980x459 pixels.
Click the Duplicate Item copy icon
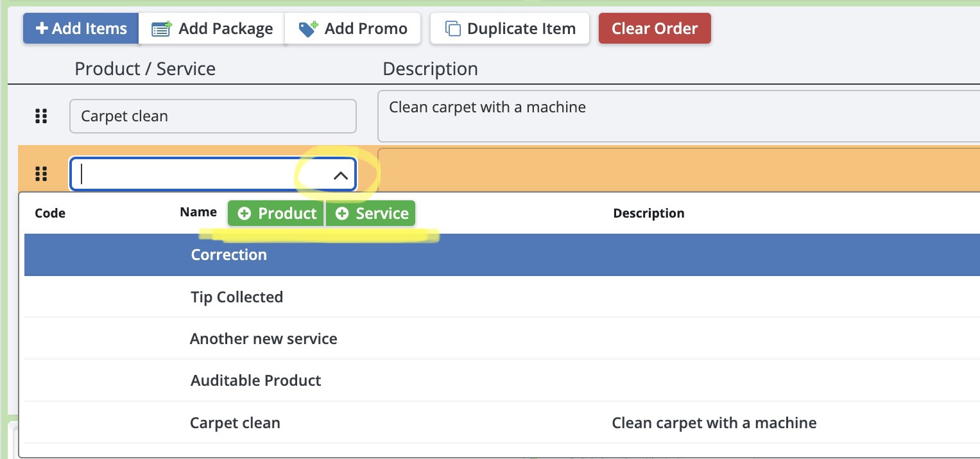point(453,29)
